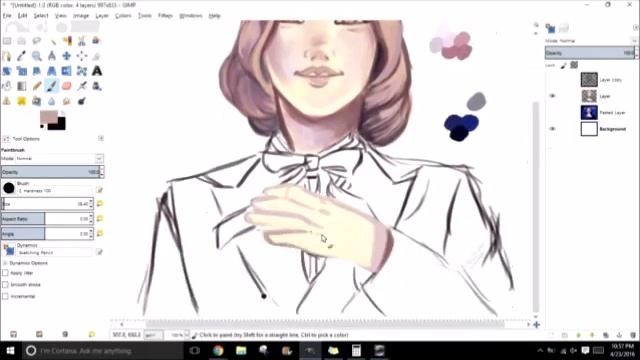Open the Layer menu
This screenshot has width=640, height=360.
102,16
